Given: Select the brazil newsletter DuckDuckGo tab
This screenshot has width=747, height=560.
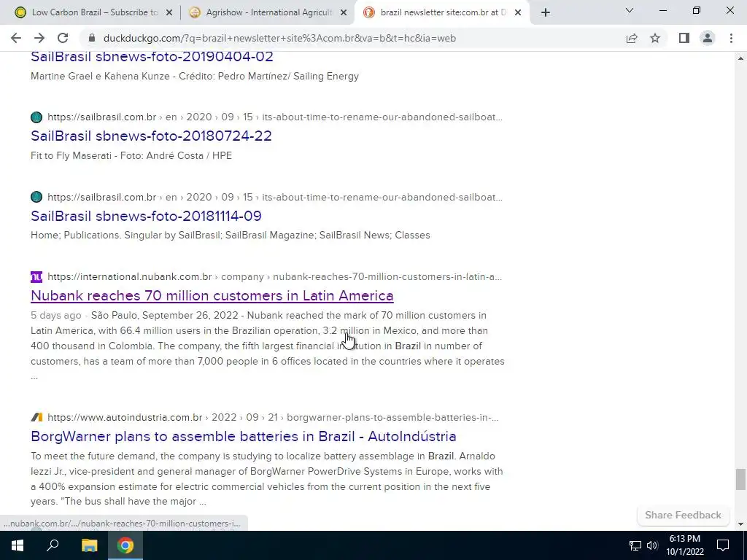Looking at the screenshot, I should (441, 13).
